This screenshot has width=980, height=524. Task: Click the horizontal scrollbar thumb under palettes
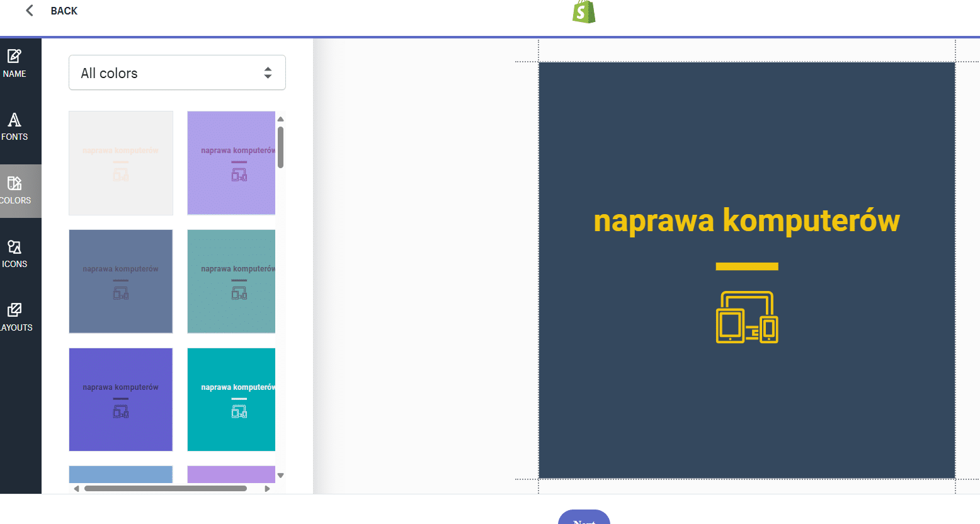tap(166, 488)
